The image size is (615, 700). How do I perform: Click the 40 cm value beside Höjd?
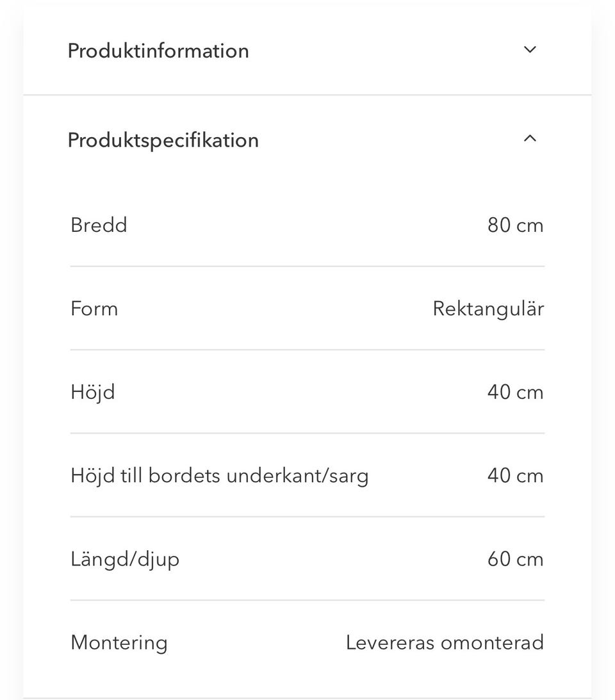tap(515, 392)
